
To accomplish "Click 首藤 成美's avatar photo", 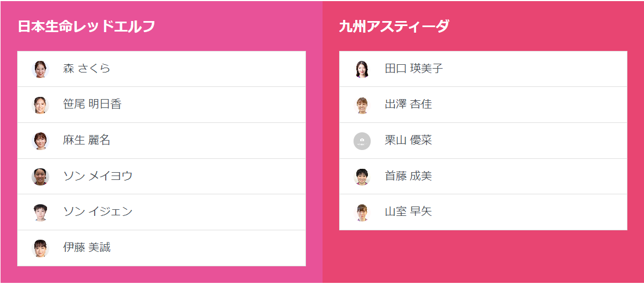I will (x=362, y=177).
